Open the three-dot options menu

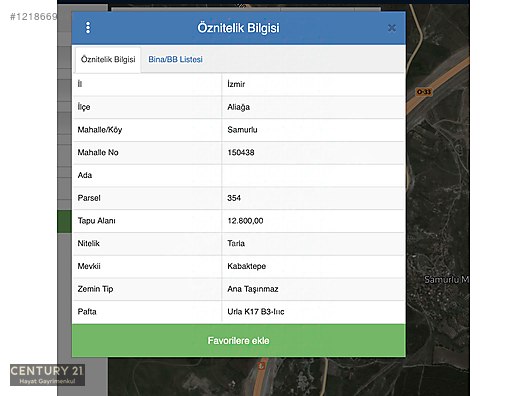(x=88, y=28)
